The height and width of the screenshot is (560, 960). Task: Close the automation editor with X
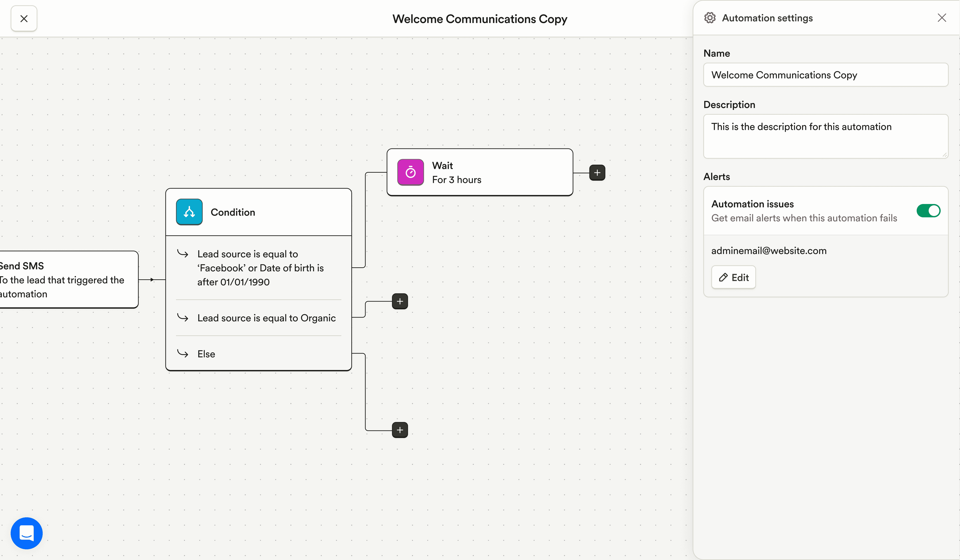click(24, 18)
